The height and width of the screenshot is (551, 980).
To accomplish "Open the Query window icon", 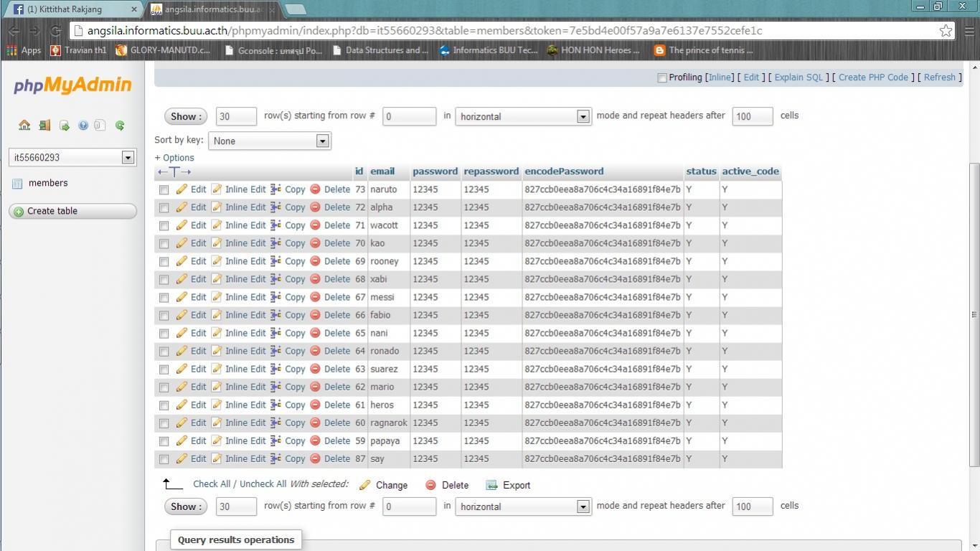I will point(64,126).
